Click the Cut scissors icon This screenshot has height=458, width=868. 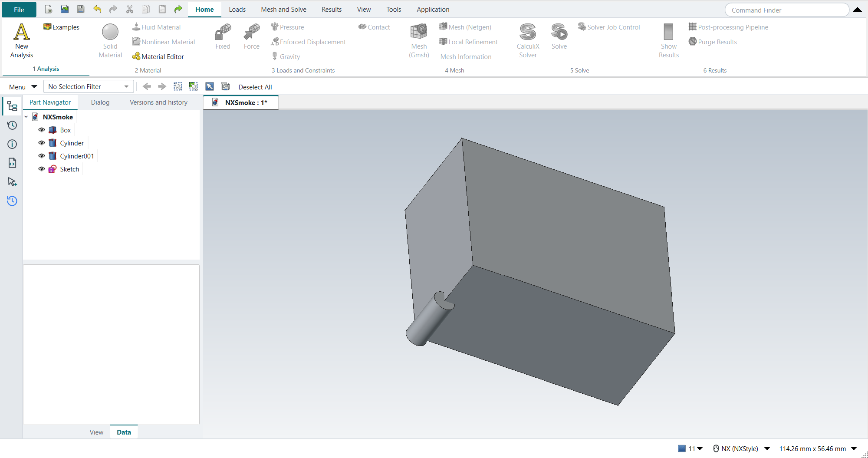[x=130, y=9]
